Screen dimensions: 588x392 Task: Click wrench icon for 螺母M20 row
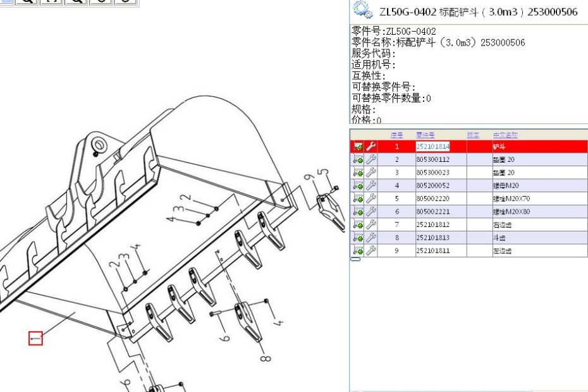pos(371,186)
